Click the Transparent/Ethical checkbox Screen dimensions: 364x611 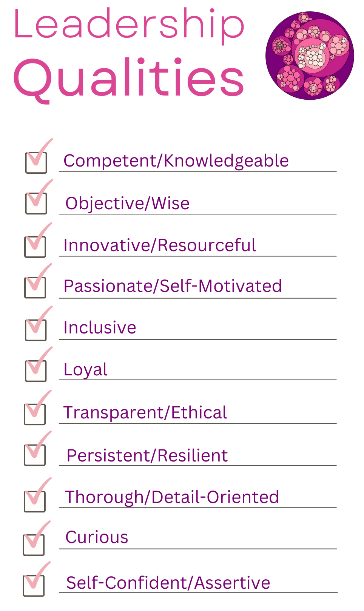[x=35, y=414]
